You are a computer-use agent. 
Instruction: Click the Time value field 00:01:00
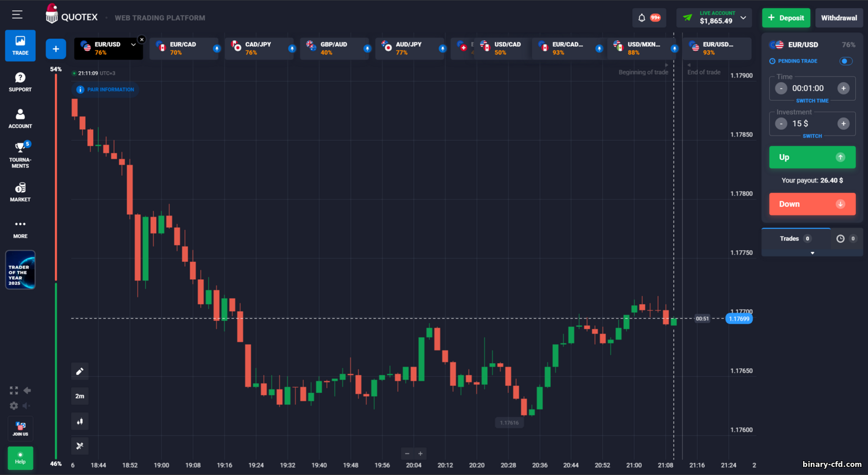[808, 89]
